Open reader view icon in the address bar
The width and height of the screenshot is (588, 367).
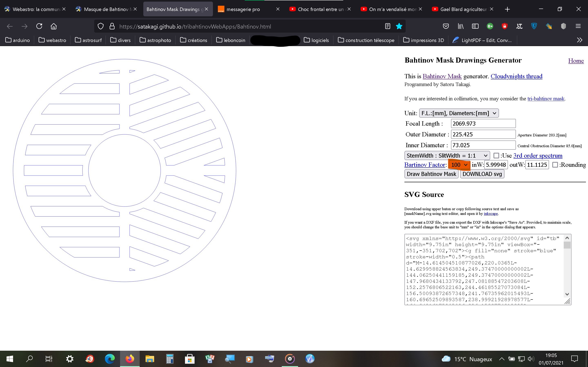(x=388, y=26)
